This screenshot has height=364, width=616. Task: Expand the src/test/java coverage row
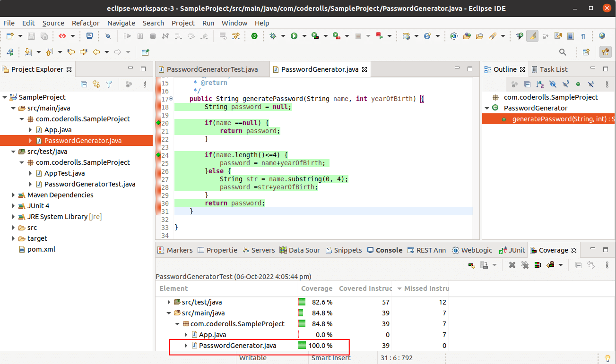coord(169,302)
